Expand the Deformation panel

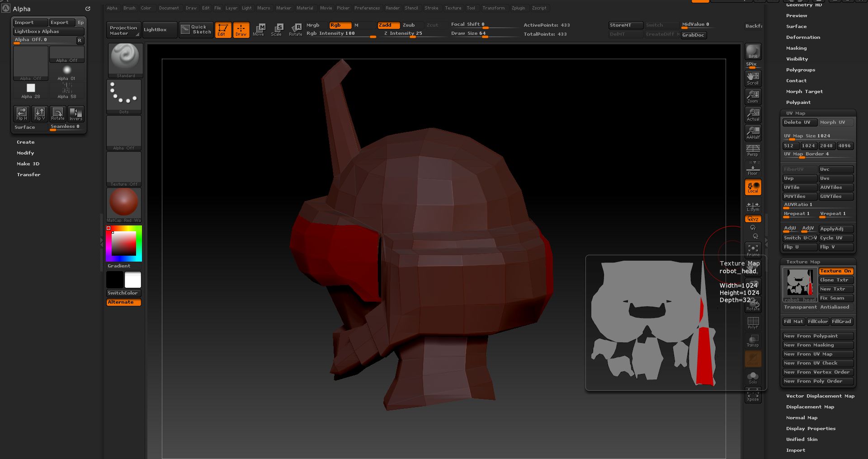click(x=803, y=37)
